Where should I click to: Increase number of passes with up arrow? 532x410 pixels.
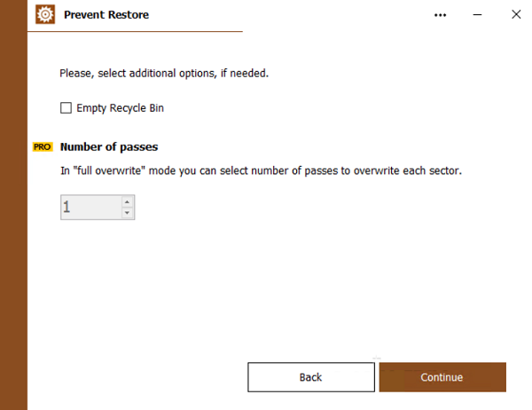(128, 201)
